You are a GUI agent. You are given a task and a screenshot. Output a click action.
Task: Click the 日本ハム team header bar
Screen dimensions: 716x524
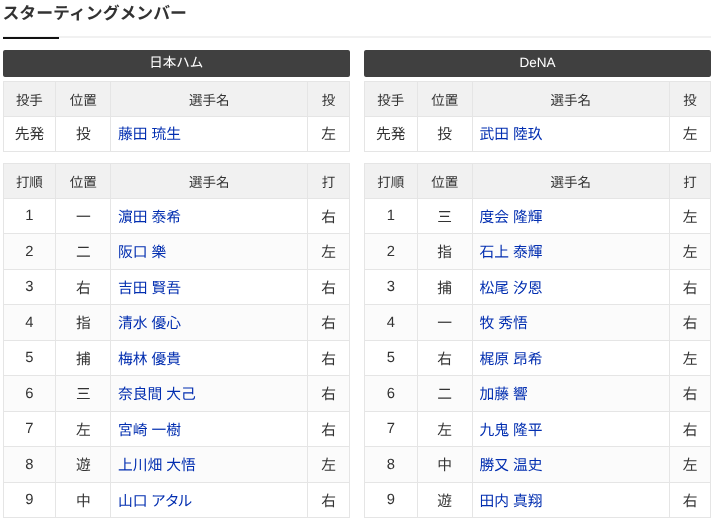click(x=176, y=63)
